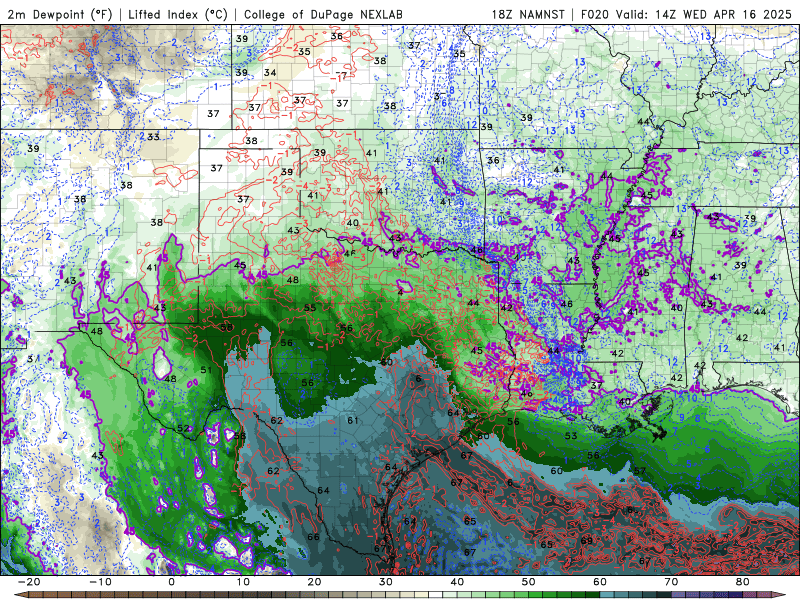Screen dimensions: 800x600
Task: Click "College of DuPage NEXLAB" header text
Action: tap(323, 14)
